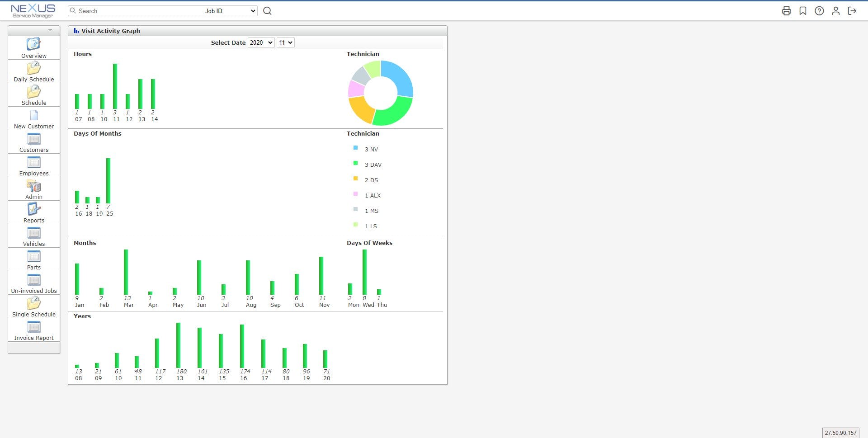The width and height of the screenshot is (868, 438).
Task: Open the year 2020 dropdown
Action: click(x=261, y=42)
